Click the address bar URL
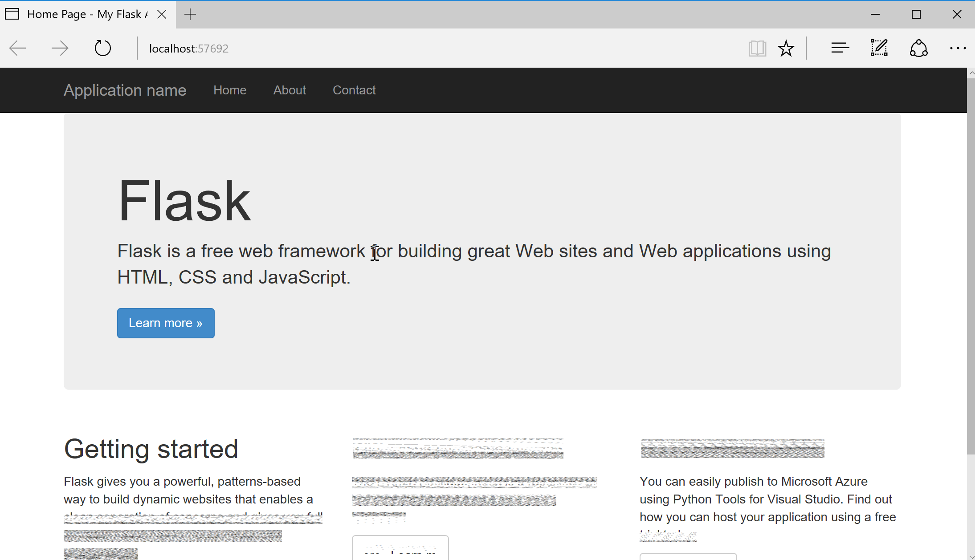This screenshot has height=560, width=975. coord(189,49)
